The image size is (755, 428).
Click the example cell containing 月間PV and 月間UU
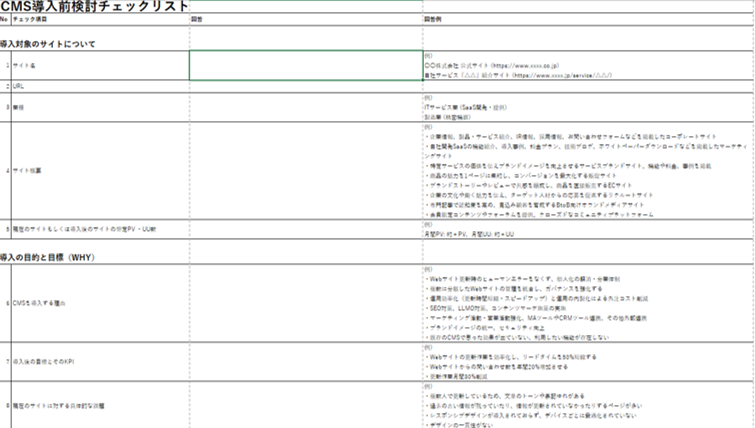pyautogui.click(x=586, y=229)
